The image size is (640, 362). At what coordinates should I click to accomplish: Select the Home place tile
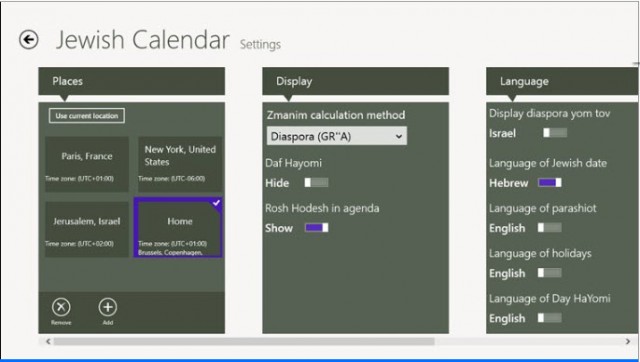tap(178, 228)
